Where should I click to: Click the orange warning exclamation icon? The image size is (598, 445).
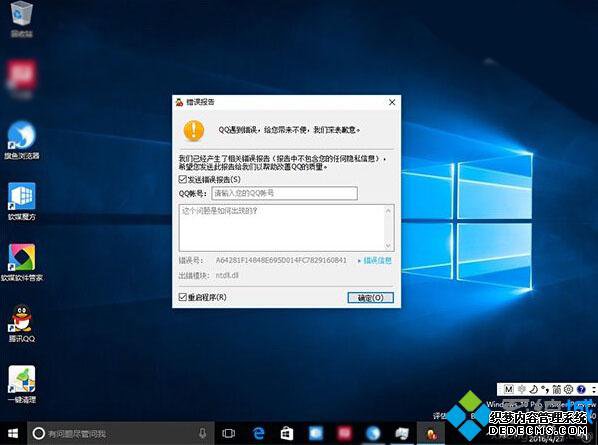(x=194, y=130)
